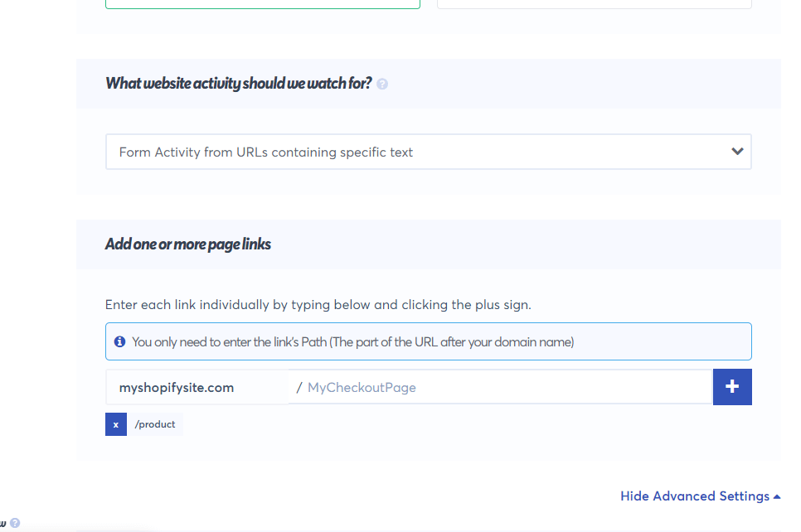Remove the /product link with x
This screenshot has width=801, height=532.
[116, 424]
